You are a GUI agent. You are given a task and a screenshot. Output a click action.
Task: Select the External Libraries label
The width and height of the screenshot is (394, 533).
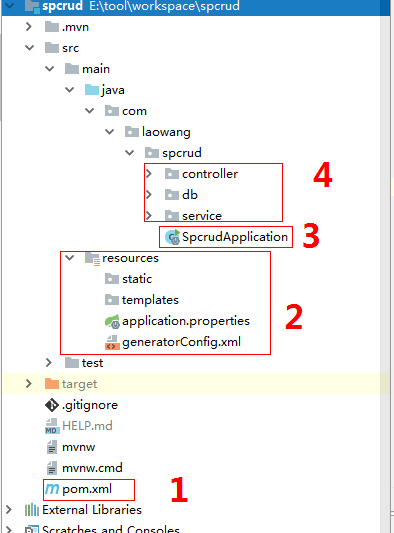[x=92, y=510]
